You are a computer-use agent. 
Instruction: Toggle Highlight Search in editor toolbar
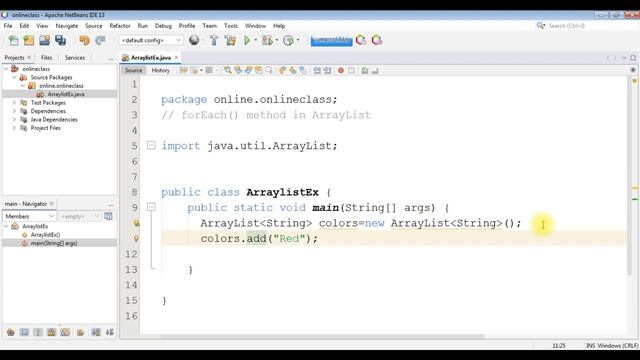coord(258,70)
